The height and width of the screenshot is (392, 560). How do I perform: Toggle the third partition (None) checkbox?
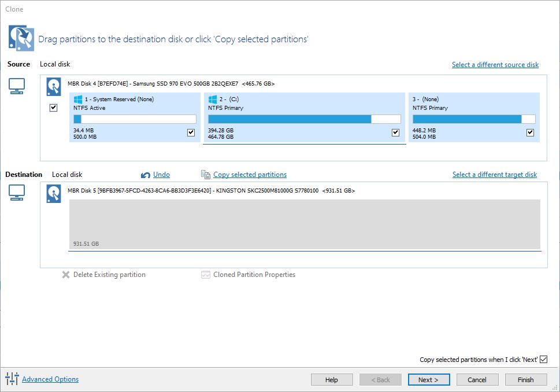(530, 132)
